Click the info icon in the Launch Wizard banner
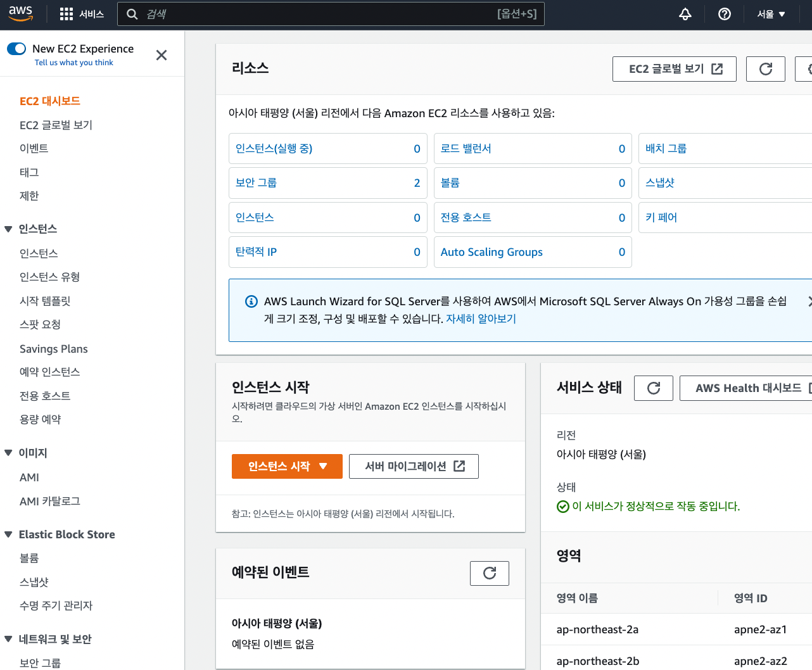The height and width of the screenshot is (670, 812). coord(251,301)
